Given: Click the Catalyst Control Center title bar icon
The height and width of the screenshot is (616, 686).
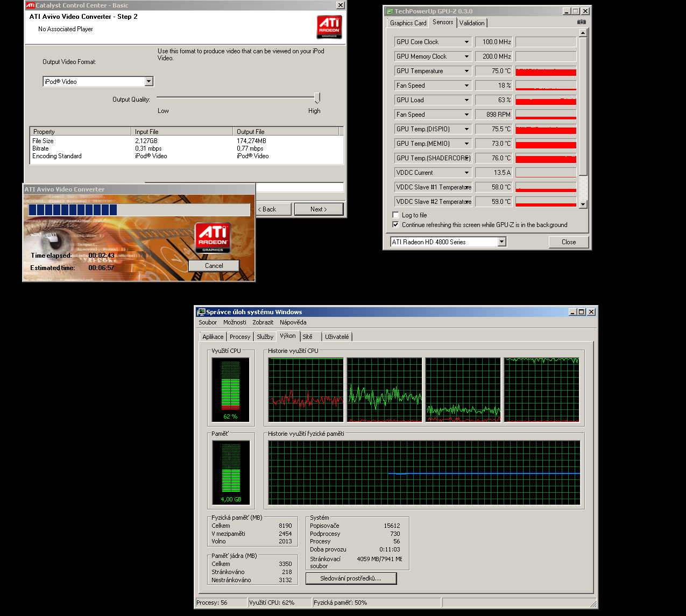Looking at the screenshot, I should pyautogui.click(x=31, y=5).
